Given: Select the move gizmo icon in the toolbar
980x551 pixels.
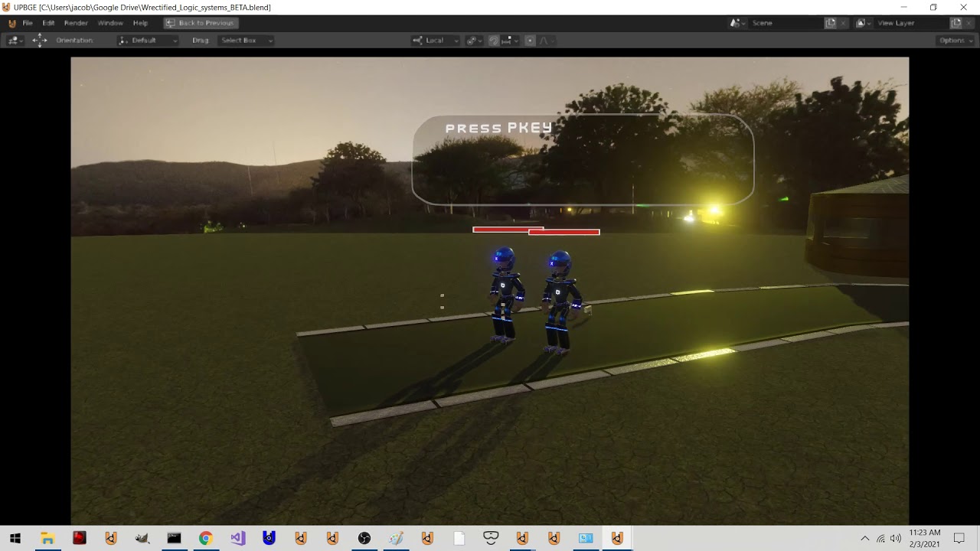Looking at the screenshot, I should [x=39, y=41].
